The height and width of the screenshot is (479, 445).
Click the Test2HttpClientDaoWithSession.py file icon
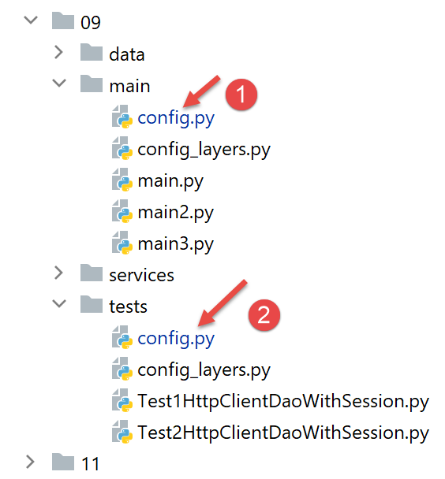(122, 432)
